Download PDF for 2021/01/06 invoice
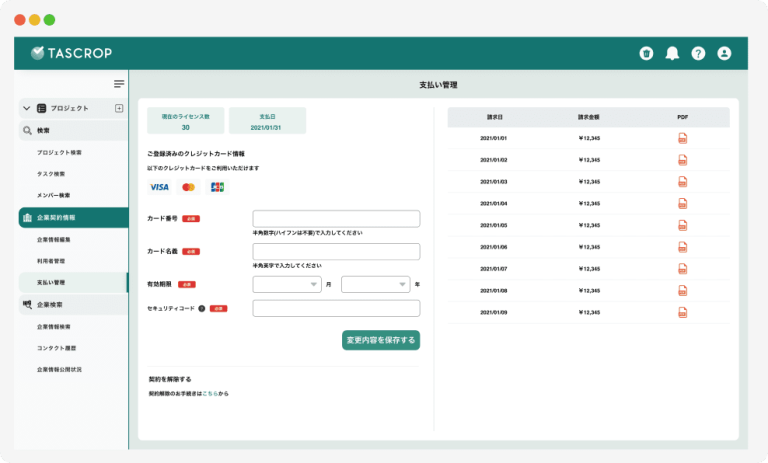768x463 pixels. [x=682, y=247]
